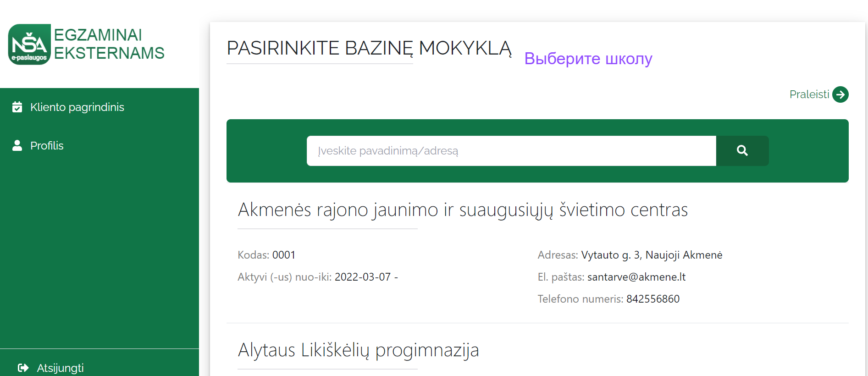The width and height of the screenshot is (868, 376).
Task: Open Kliento pagrindinis menu item
Action: click(77, 107)
